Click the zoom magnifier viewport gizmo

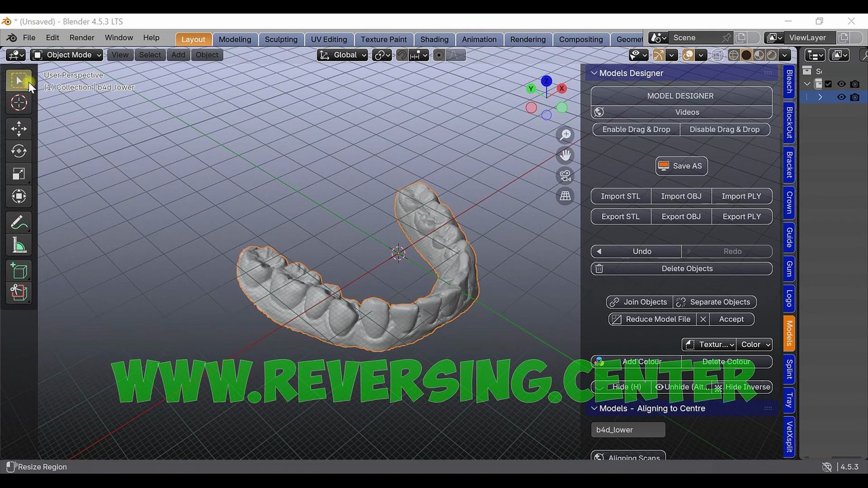click(x=565, y=135)
